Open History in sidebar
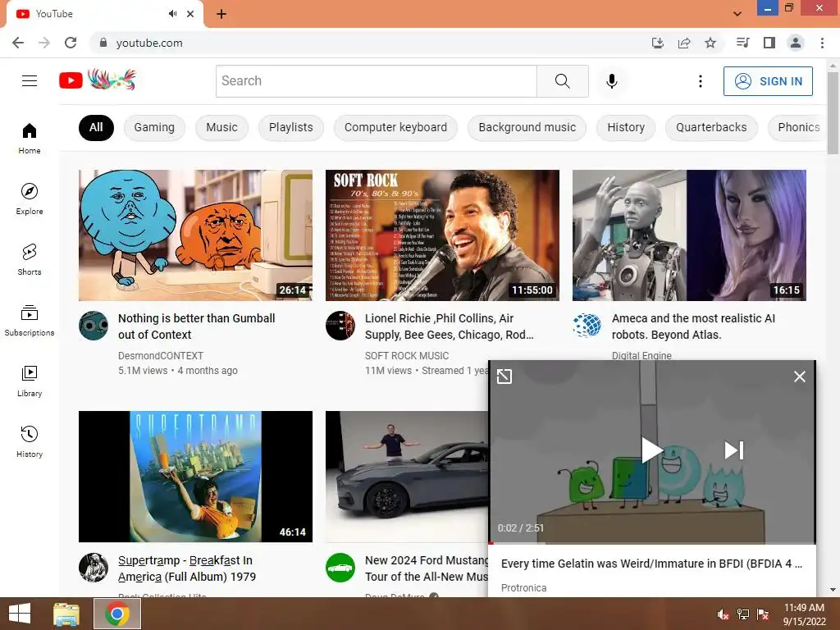Viewport: 840px width, 630px height. (x=30, y=441)
